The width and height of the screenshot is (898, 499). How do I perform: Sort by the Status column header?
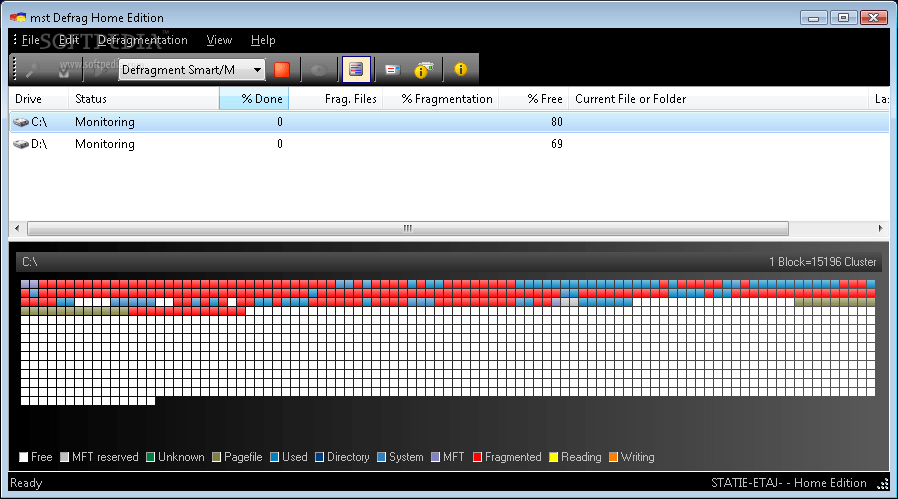point(144,99)
